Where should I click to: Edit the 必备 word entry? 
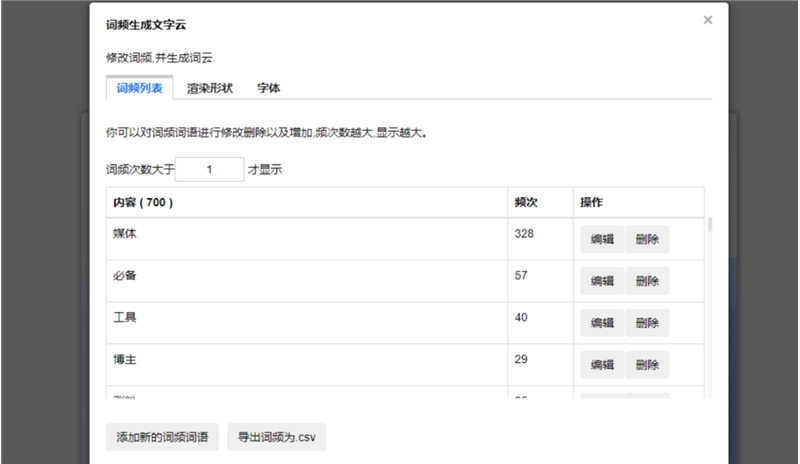point(602,281)
